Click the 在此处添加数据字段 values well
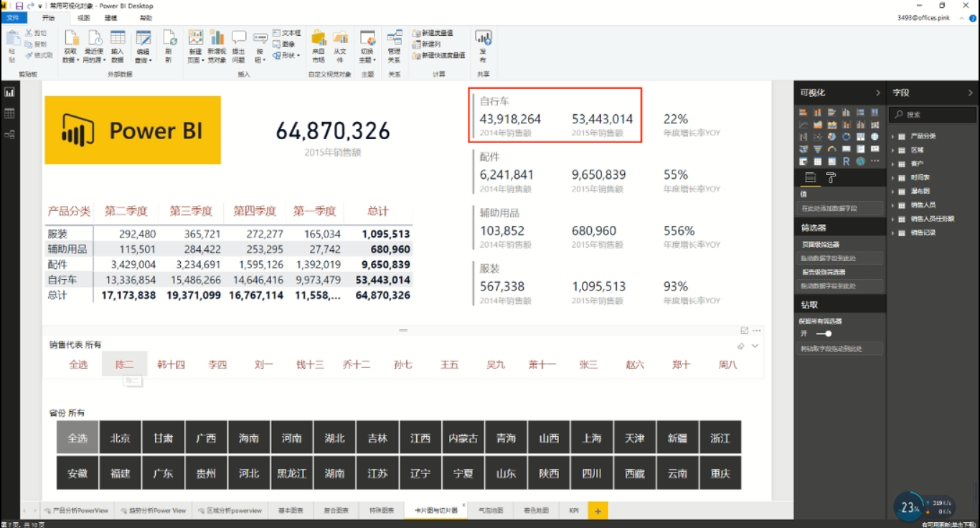The width and height of the screenshot is (980, 528). tap(839, 208)
